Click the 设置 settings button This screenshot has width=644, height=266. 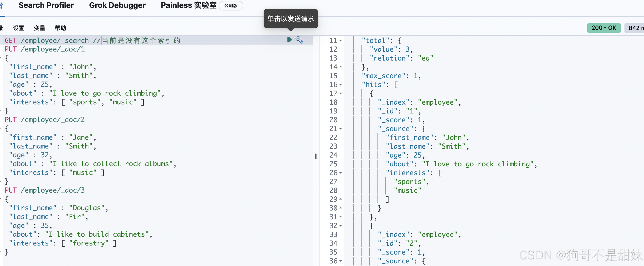pyautogui.click(x=19, y=28)
